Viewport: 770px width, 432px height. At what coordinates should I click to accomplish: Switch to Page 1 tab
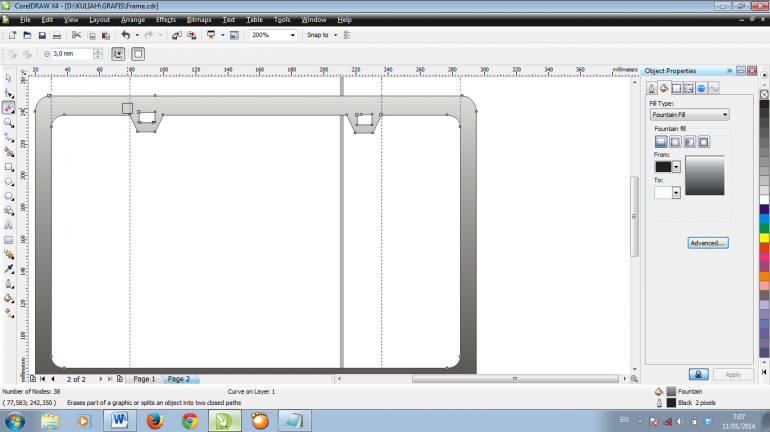(144, 379)
